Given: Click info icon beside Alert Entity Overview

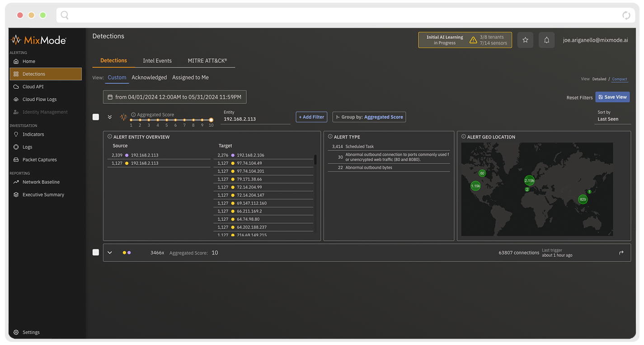Looking at the screenshot, I should [x=110, y=136].
